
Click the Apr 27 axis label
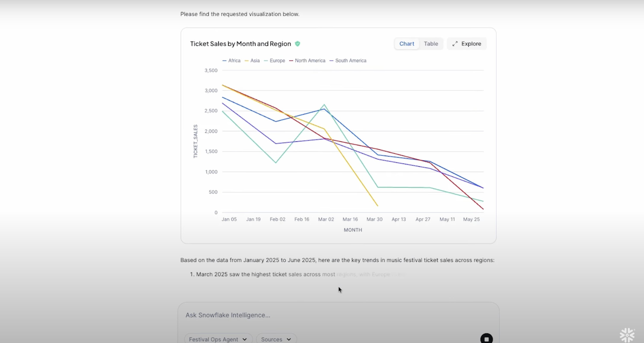coord(423,220)
